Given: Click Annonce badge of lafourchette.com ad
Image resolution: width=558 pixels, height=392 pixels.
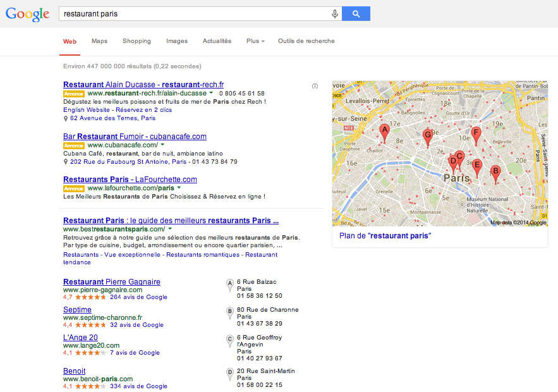Looking at the screenshot, I should (x=74, y=188).
